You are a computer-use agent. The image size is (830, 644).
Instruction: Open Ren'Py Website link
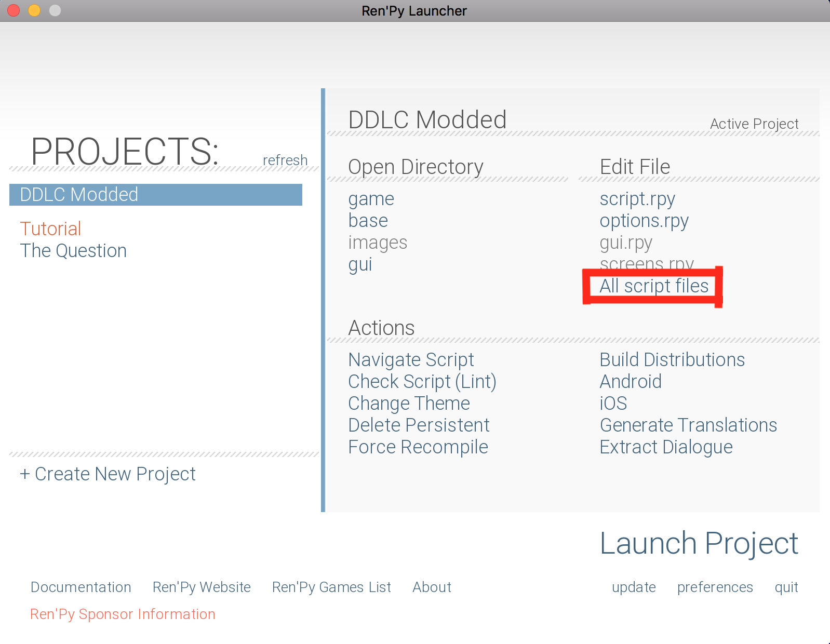click(202, 587)
